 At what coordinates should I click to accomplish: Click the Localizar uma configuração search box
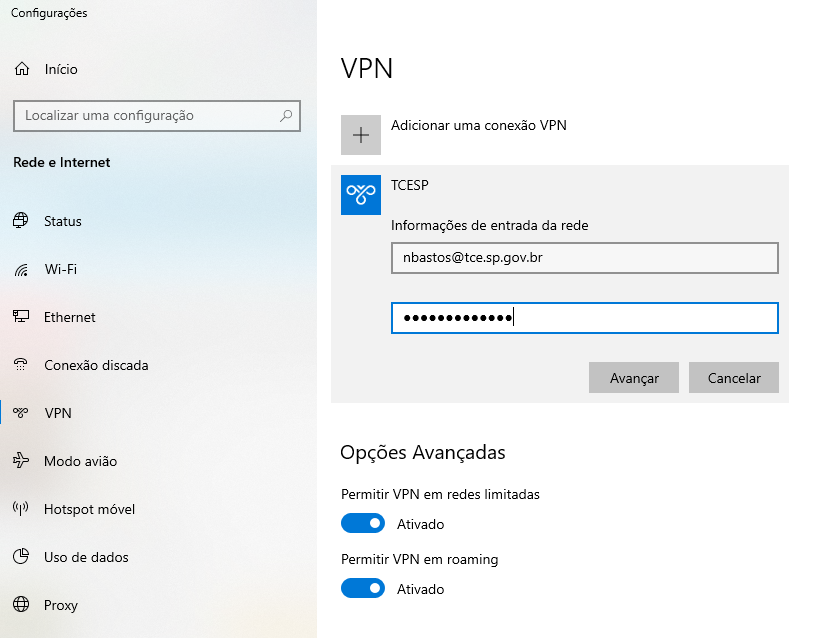click(x=157, y=115)
